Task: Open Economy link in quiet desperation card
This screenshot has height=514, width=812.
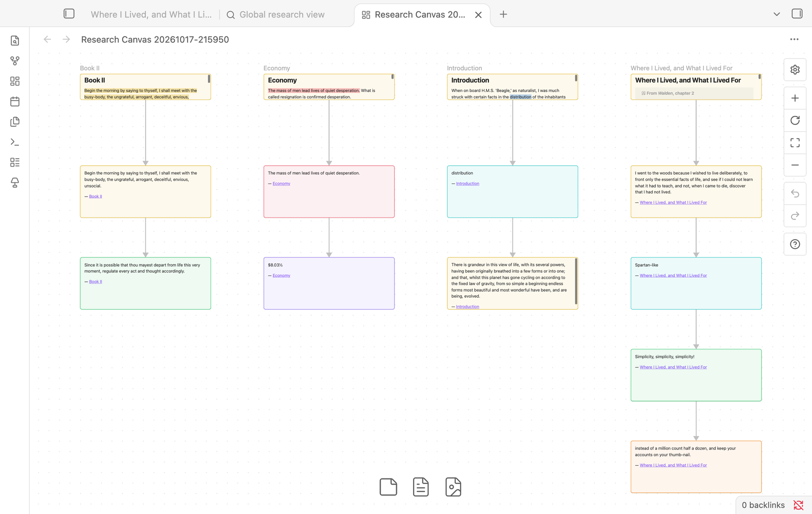Action: tap(281, 184)
